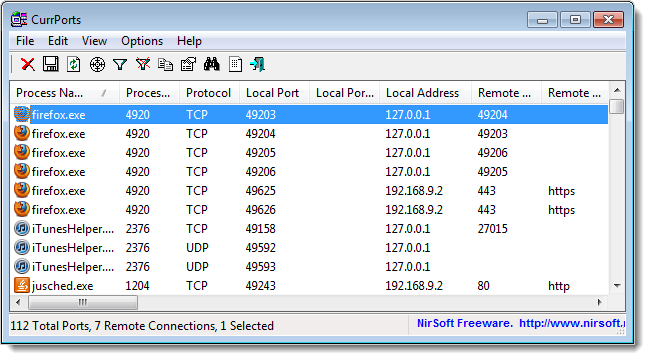
Task: Open the View menu
Action: (94, 41)
